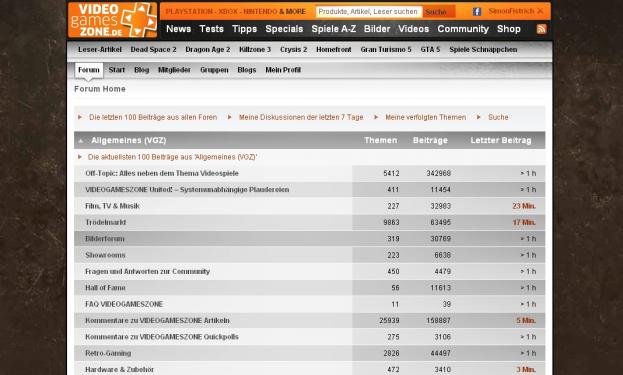Open the Tests menu
The width and height of the screenshot is (623, 375).
point(211,29)
